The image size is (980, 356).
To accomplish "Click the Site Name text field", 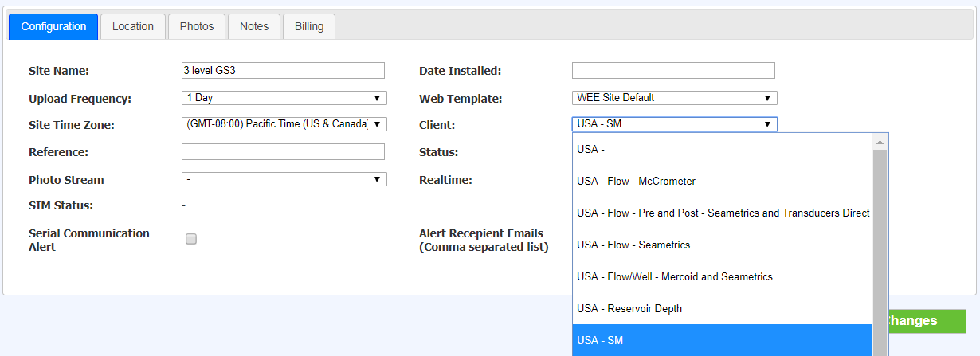I will point(283,71).
